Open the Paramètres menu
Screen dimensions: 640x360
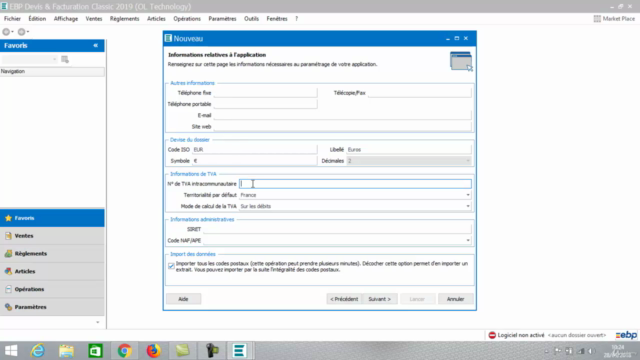tap(222, 19)
